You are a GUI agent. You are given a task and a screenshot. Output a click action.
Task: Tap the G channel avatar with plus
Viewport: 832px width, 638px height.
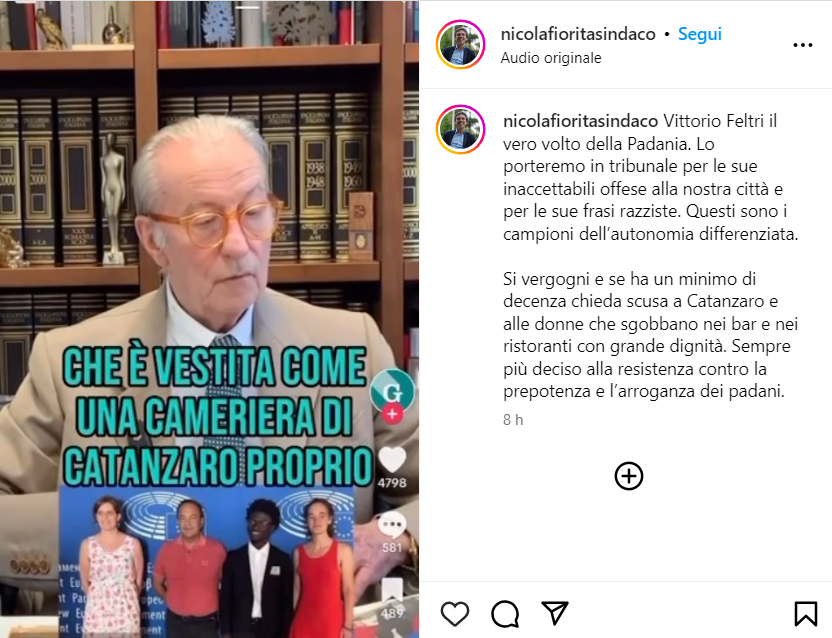coord(392,392)
